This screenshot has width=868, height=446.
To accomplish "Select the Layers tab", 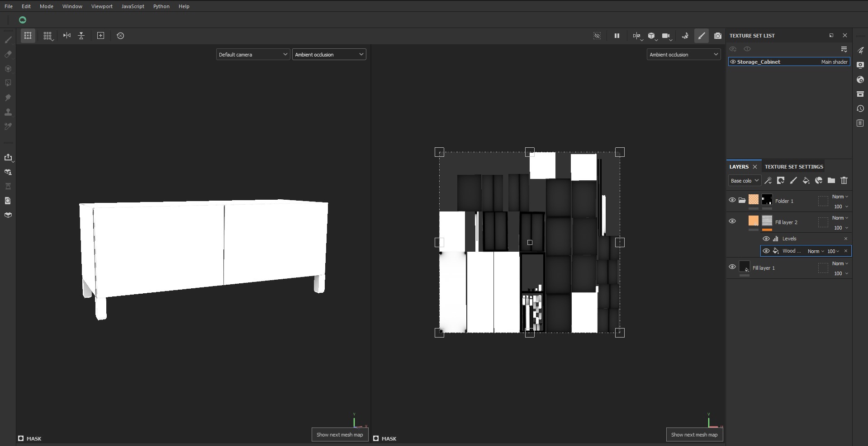I will [x=739, y=167].
